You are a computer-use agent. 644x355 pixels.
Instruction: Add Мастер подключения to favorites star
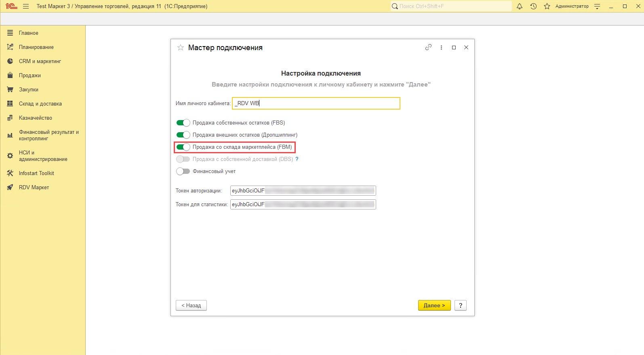click(181, 48)
